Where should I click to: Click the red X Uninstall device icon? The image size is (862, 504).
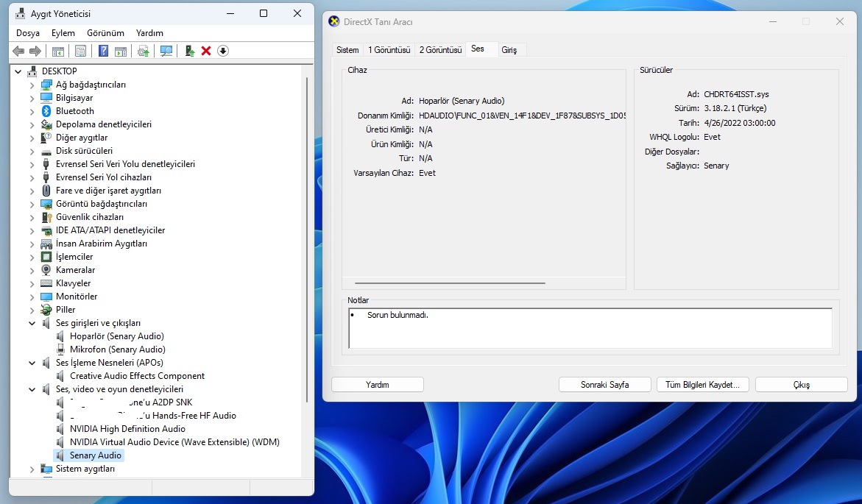click(206, 51)
